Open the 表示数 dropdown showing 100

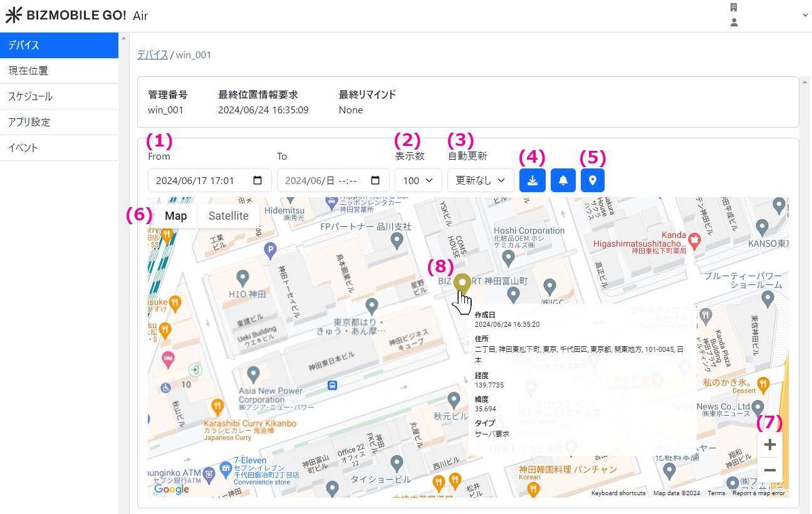pos(418,180)
